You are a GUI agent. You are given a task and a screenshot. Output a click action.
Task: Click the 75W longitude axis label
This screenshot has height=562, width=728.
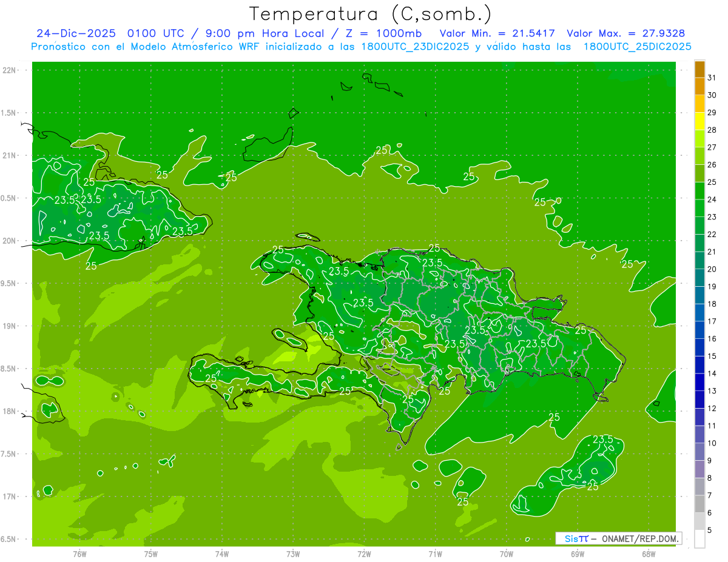coord(151,554)
